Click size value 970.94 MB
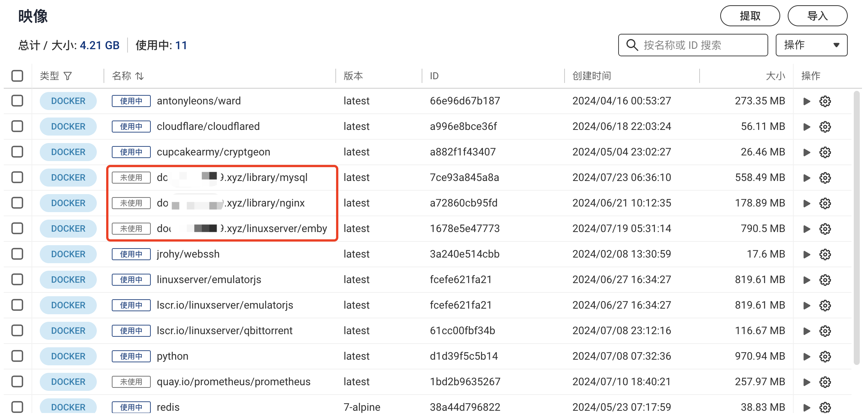 [x=760, y=356]
